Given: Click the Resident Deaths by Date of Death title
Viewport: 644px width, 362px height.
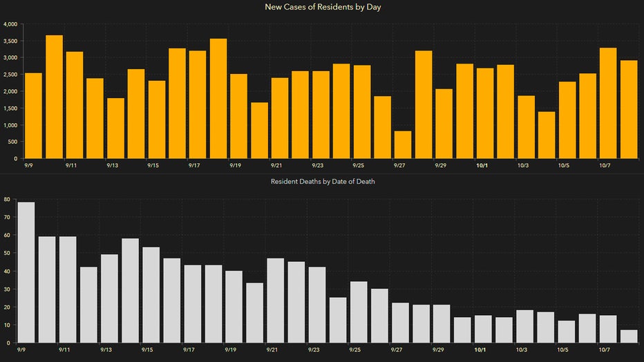Looking at the screenshot, I should 321,182.
